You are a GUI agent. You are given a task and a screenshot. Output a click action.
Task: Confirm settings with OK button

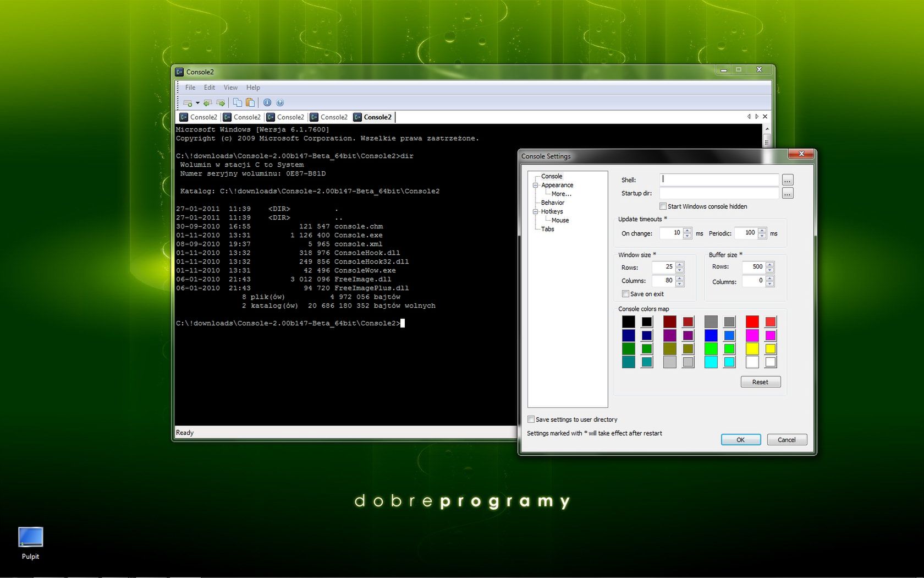pyautogui.click(x=741, y=439)
